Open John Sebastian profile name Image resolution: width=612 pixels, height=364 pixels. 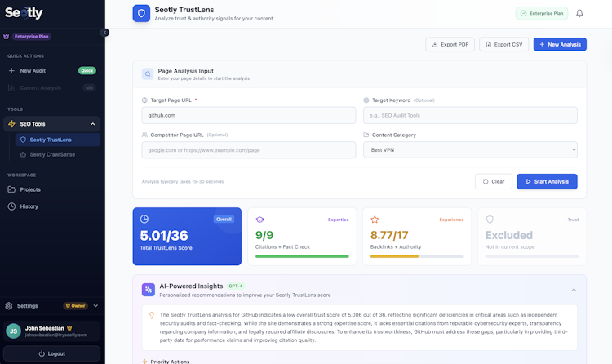click(x=45, y=328)
